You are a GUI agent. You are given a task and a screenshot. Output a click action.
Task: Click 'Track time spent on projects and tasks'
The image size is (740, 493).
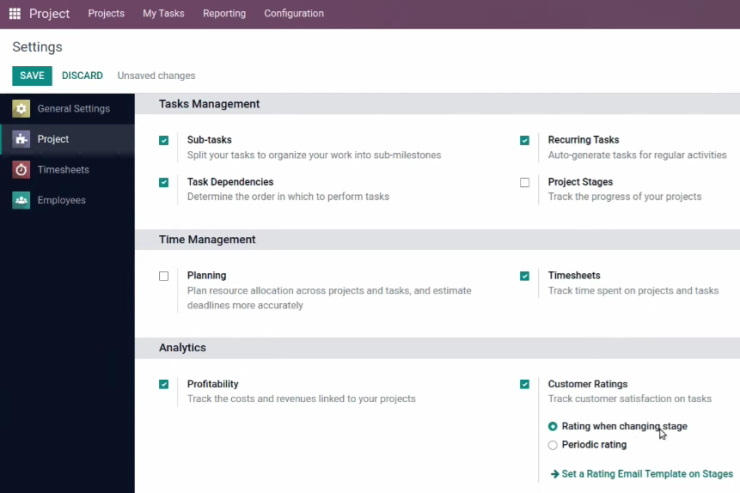click(633, 291)
